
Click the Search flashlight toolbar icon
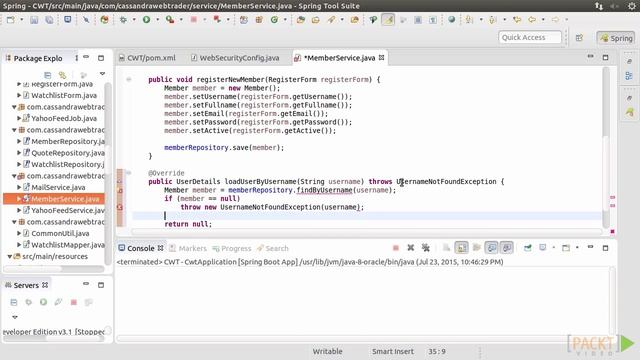point(331,19)
